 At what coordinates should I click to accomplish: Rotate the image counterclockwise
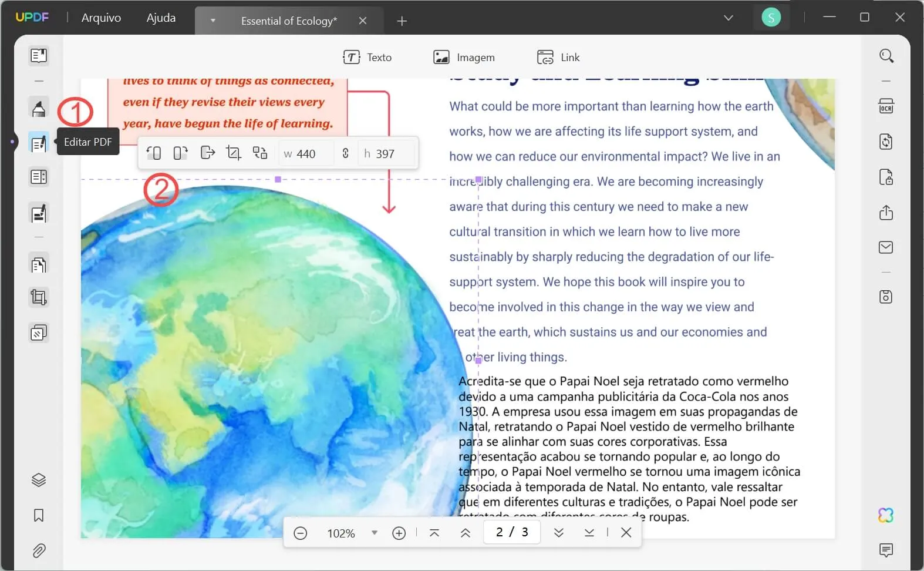click(154, 153)
